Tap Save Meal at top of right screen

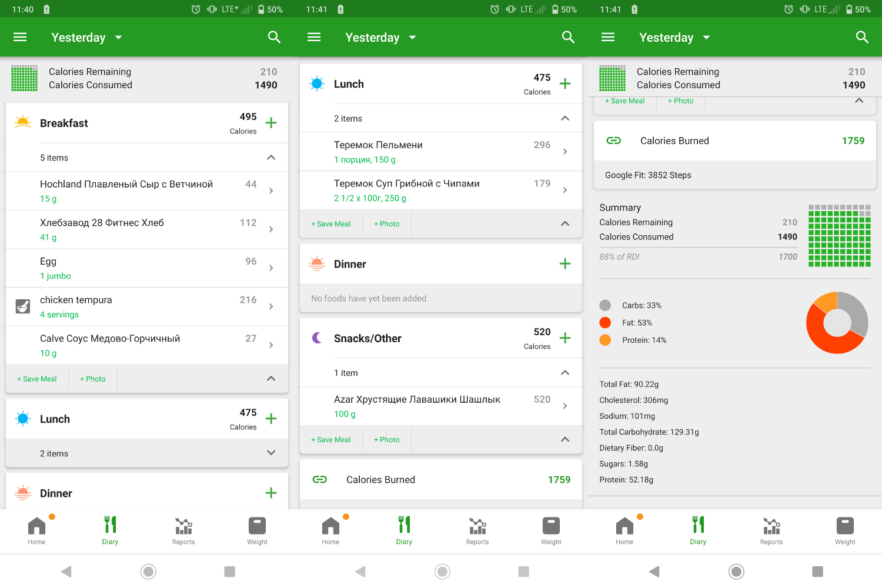625,101
